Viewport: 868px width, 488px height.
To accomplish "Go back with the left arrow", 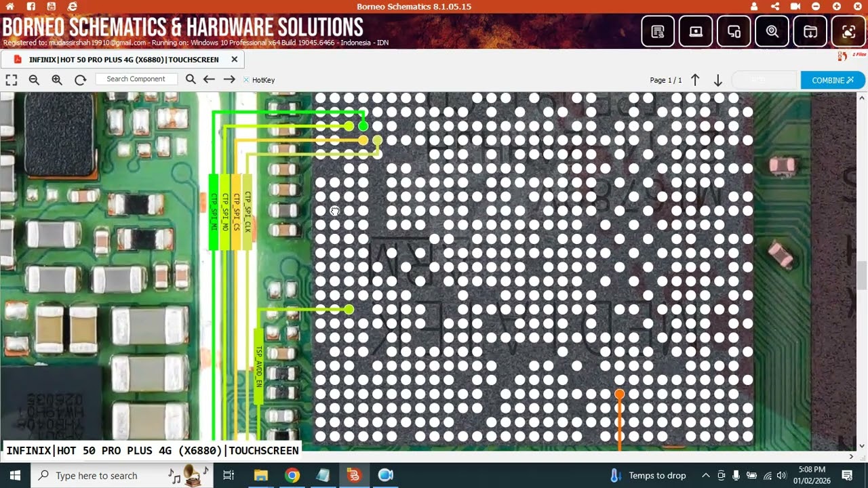I will tap(209, 79).
